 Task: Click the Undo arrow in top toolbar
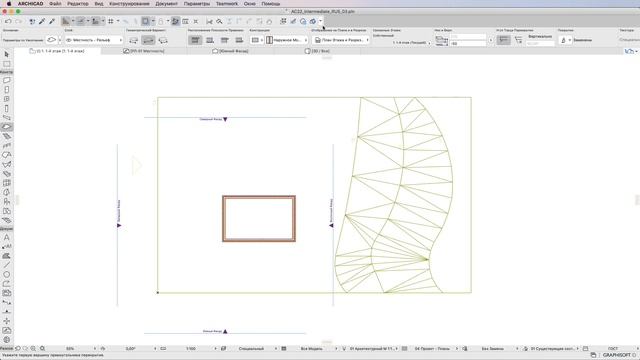(x=8, y=21)
